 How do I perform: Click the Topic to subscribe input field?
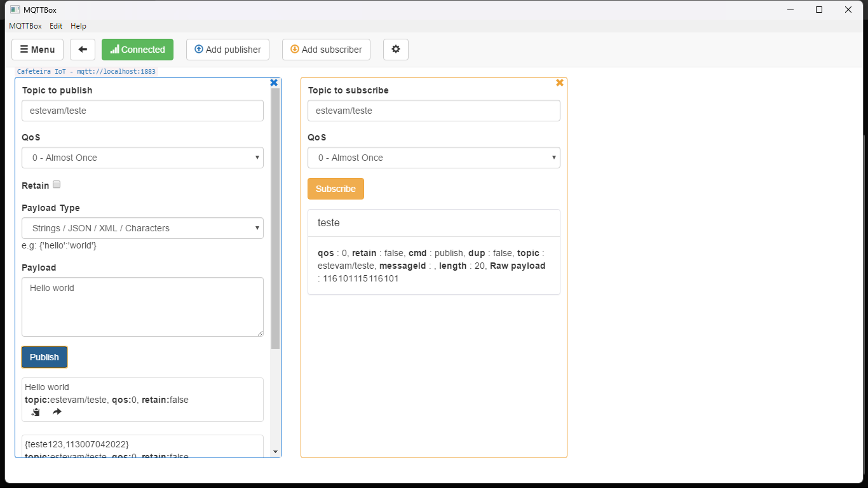[x=434, y=111]
